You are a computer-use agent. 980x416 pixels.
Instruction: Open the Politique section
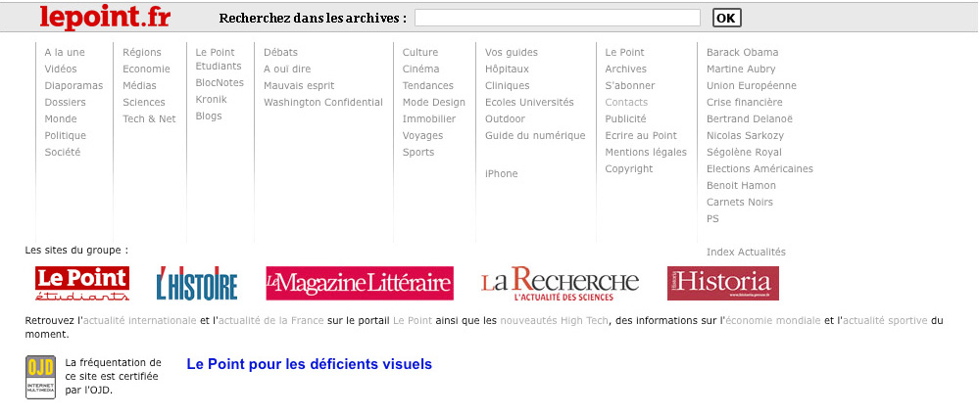pos(65,135)
